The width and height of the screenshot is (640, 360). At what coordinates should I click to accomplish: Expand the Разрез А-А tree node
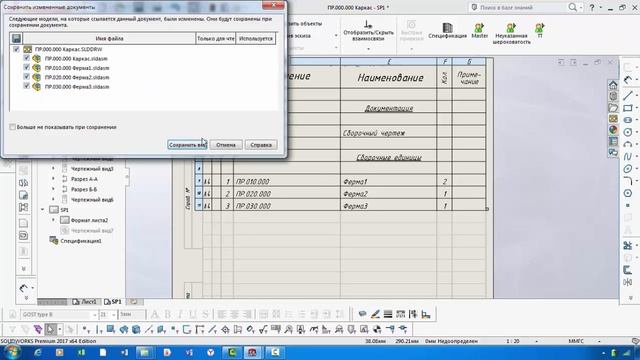coord(53,179)
